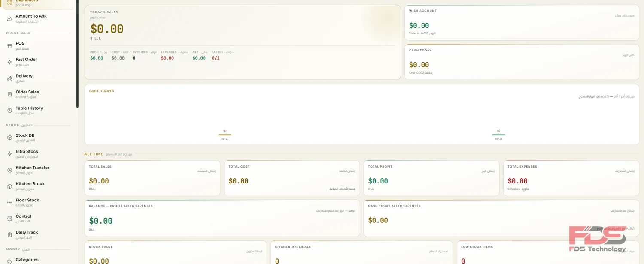Click the Net $0.00 value under Today's Sales
644x264 pixels.
[199, 58]
